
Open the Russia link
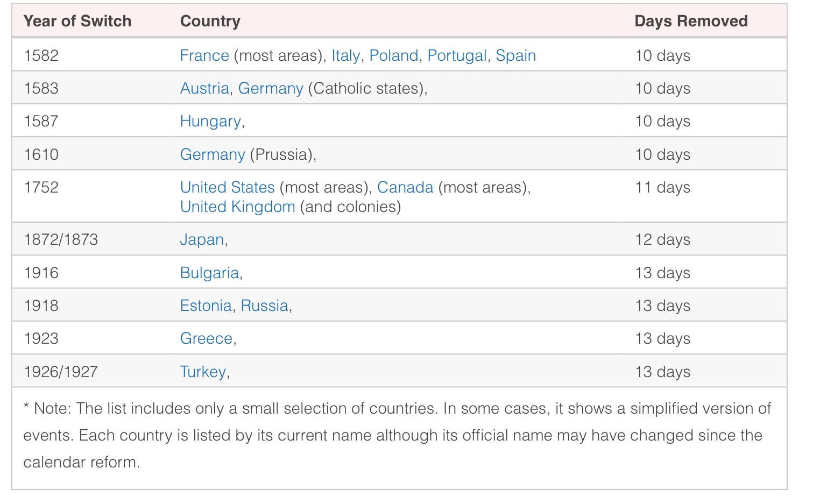click(x=264, y=306)
